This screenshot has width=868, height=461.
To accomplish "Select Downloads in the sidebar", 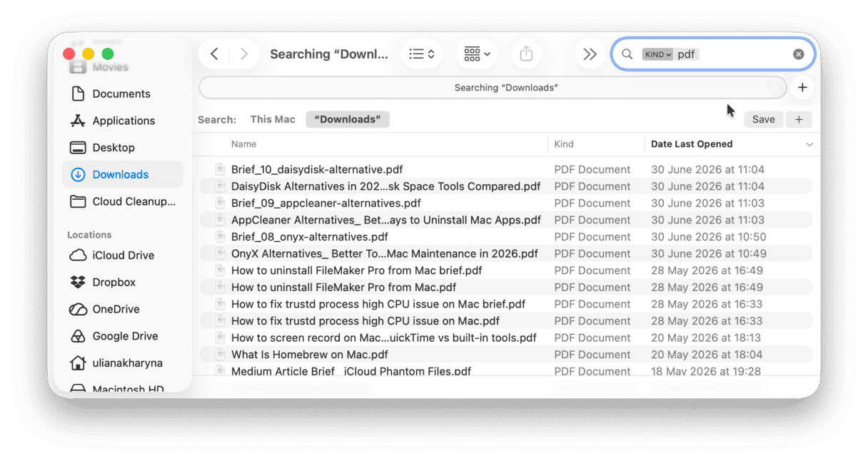I will (123, 174).
